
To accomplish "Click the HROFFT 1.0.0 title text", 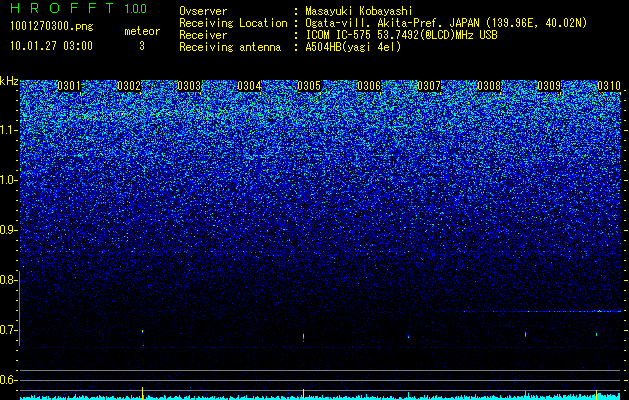I will click(x=79, y=8).
